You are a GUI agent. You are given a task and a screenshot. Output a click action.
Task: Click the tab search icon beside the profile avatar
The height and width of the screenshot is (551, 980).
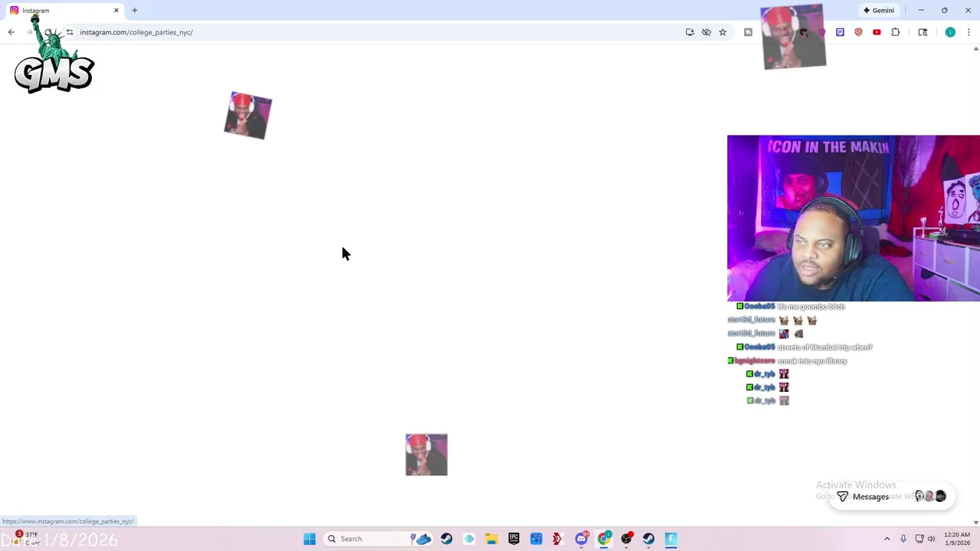click(923, 32)
